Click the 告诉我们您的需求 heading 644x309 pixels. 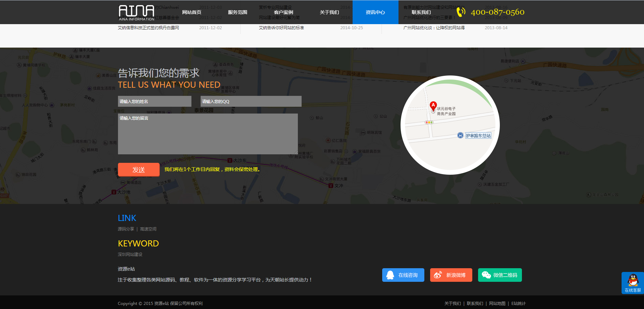159,73
